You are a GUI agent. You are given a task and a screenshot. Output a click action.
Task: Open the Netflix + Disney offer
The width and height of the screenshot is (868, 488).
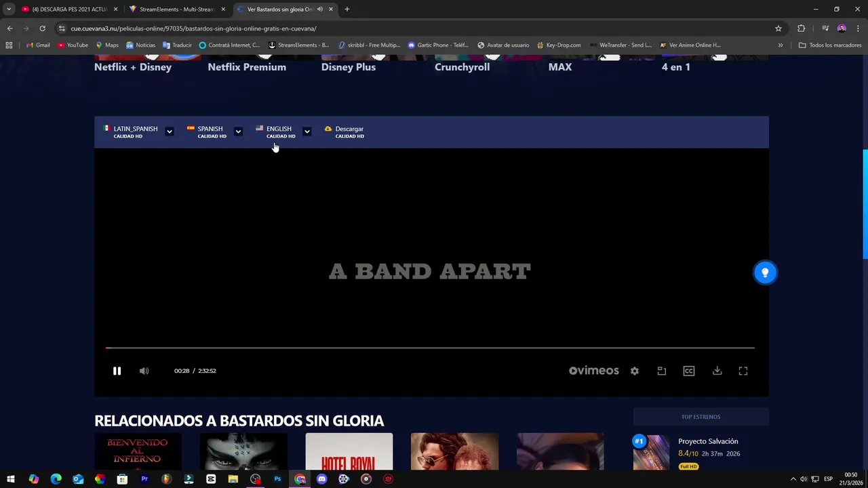click(x=133, y=67)
